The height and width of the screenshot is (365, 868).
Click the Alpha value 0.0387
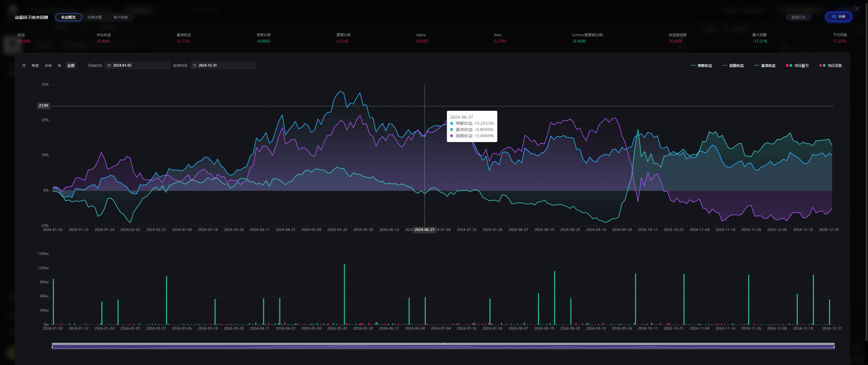click(x=422, y=41)
